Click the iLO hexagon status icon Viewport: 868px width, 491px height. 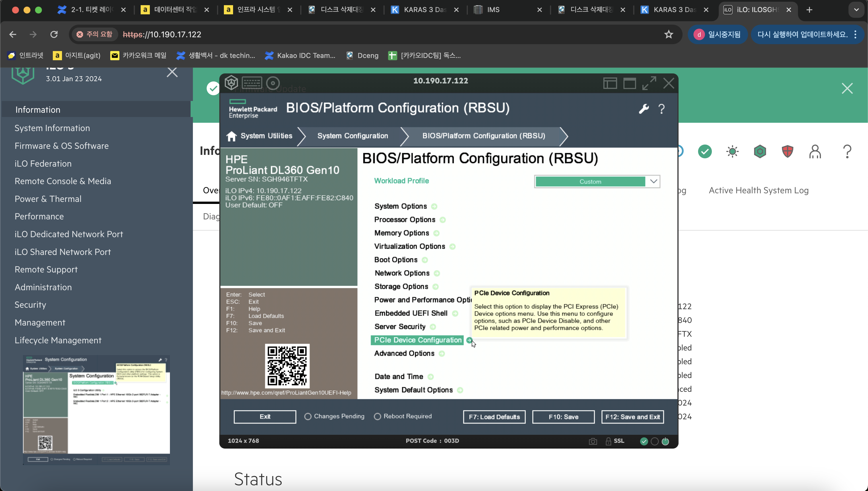tap(760, 151)
